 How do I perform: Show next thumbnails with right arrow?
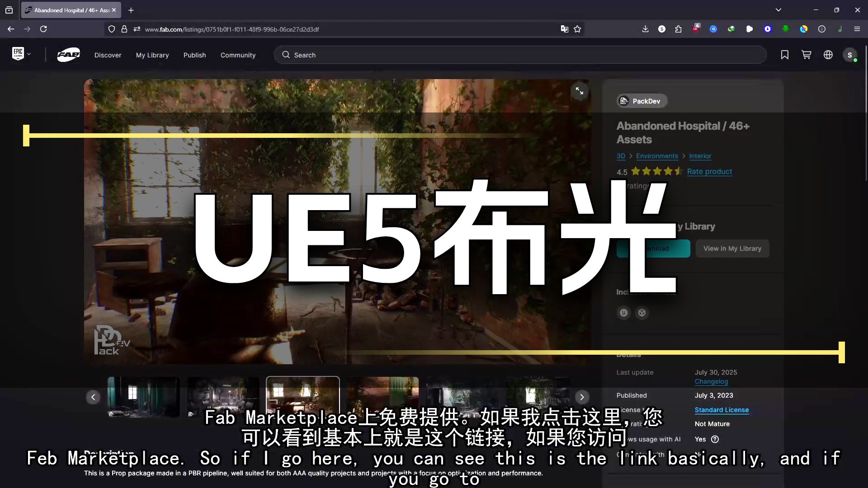coord(582,397)
